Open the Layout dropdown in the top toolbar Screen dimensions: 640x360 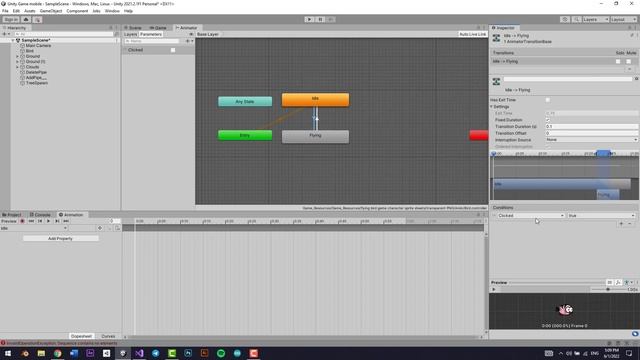tap(623, 19)
